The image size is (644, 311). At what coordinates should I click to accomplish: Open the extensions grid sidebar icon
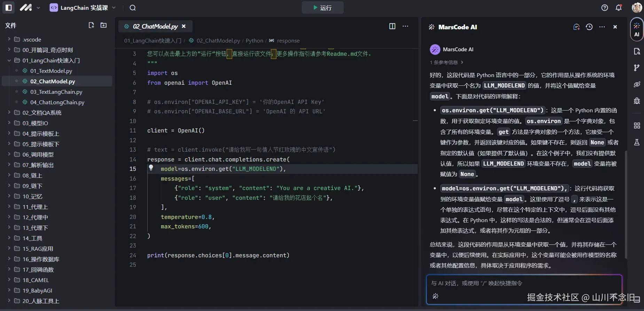coord(637,126)
